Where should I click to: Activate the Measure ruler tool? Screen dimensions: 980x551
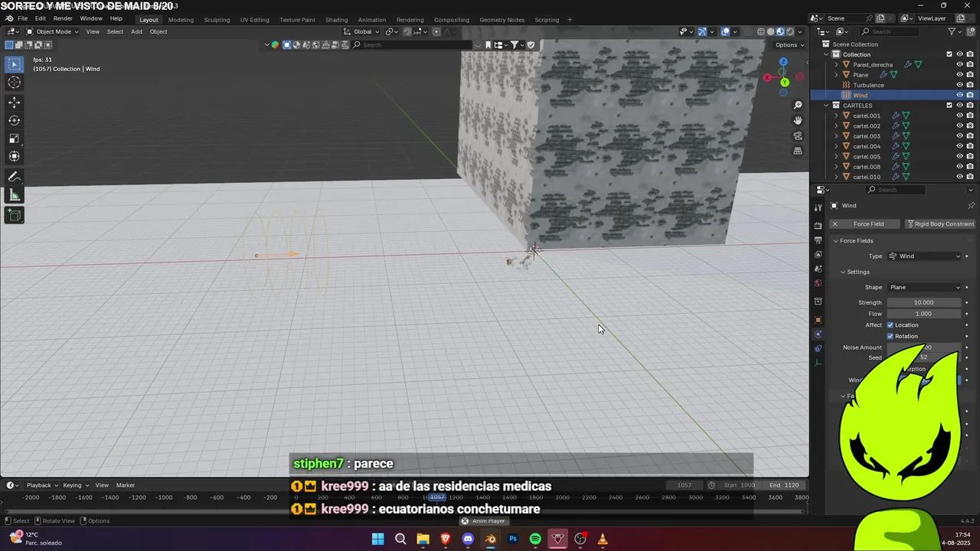tap(14, 195)
